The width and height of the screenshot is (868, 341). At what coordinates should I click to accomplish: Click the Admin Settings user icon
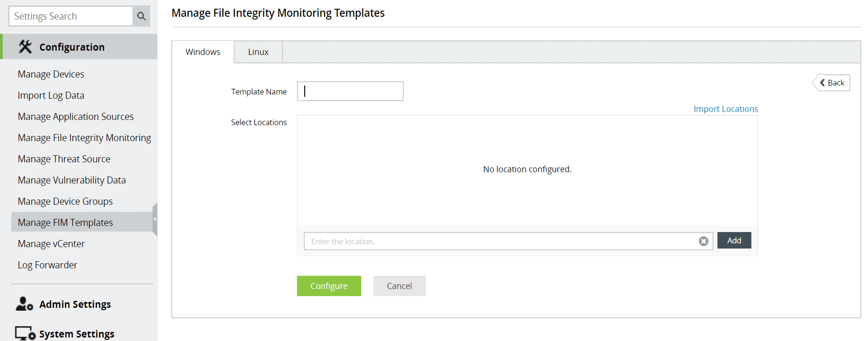coord(24,304)
